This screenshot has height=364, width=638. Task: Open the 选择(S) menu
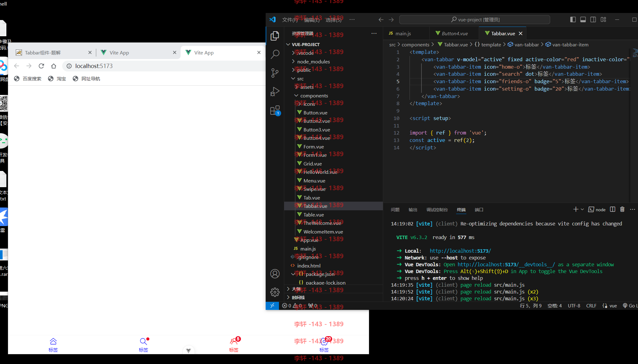(333, 20)
